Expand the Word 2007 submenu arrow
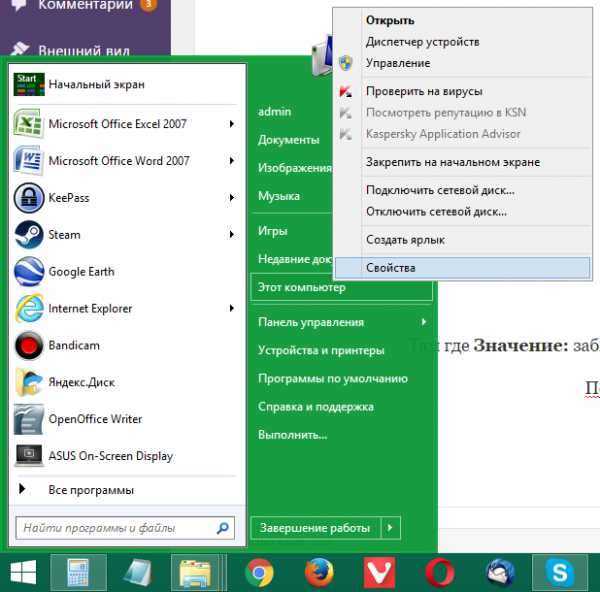The width and height of the screenshot is (600, 592). click(232, 161)
